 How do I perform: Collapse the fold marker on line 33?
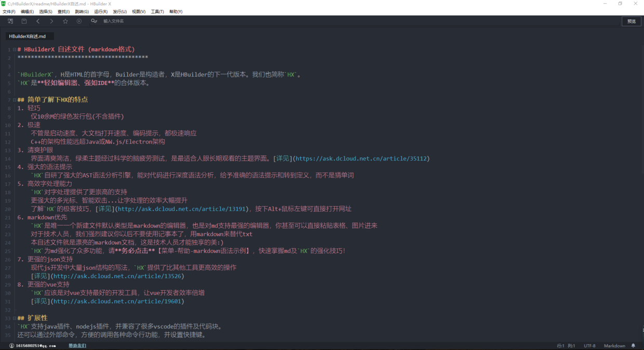click(x=14, y=318)
